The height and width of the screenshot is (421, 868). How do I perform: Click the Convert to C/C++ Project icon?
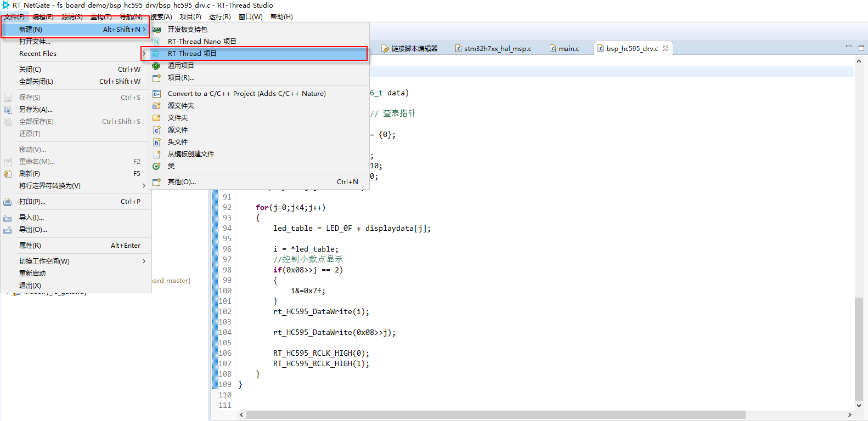pos(156,94)
